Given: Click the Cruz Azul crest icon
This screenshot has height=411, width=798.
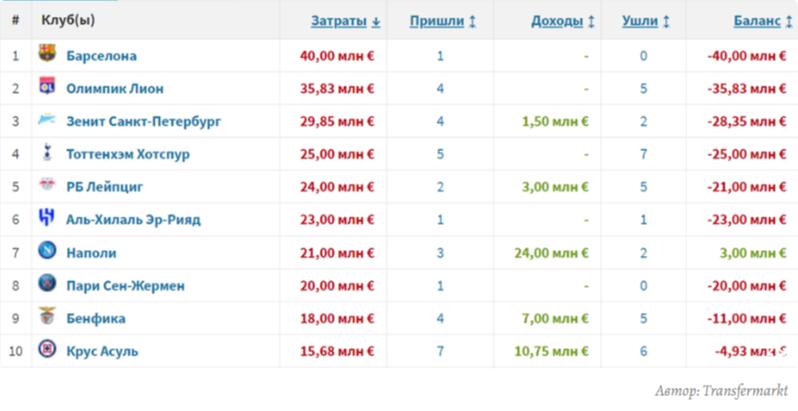Looking at the screenshot, I should (x=47, y=349).
